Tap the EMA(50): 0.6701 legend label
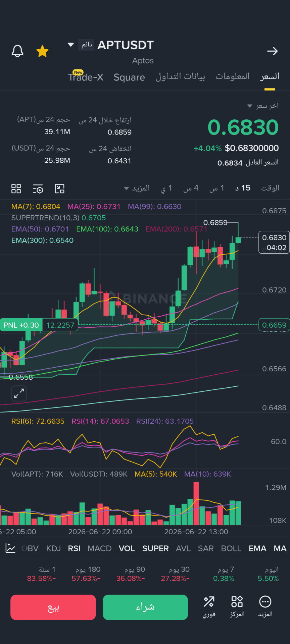 click(40, 229)
